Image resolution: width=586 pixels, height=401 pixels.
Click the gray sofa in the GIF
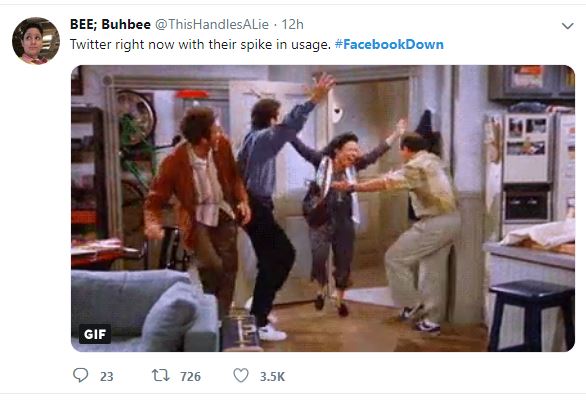tap(144, 310)
